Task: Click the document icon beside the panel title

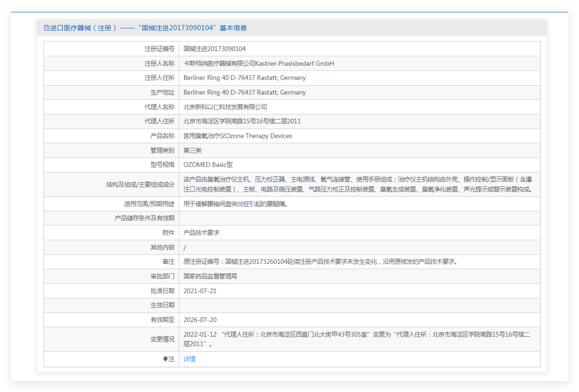Action: [x=46, y=28]
